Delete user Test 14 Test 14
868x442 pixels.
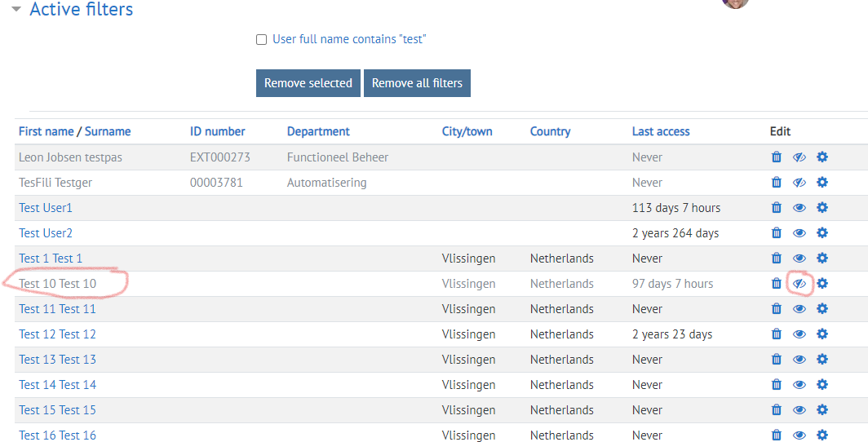click(x=776, y=384)
